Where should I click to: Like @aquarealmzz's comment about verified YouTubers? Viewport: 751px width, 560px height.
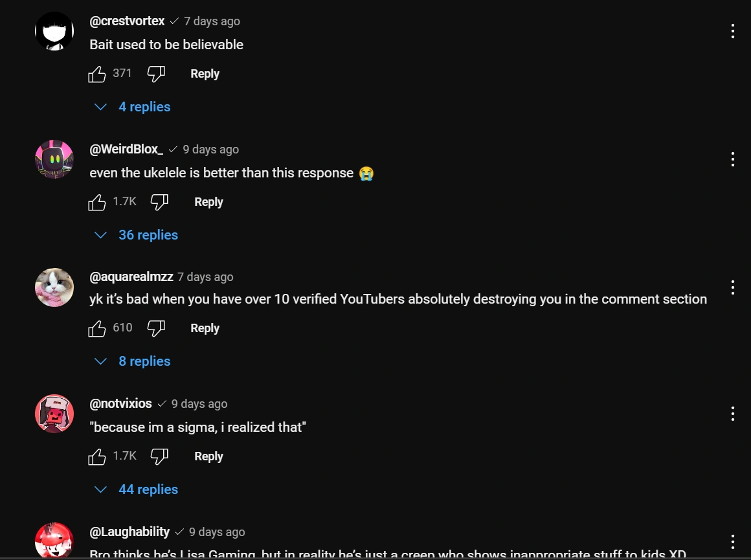coord(96,328)
